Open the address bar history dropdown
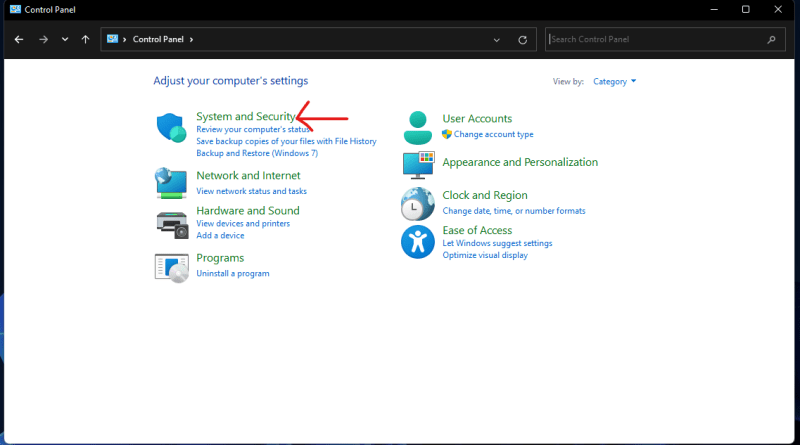Image resolution: width=800 pixels, height=445 pixels. coord(496,40)
